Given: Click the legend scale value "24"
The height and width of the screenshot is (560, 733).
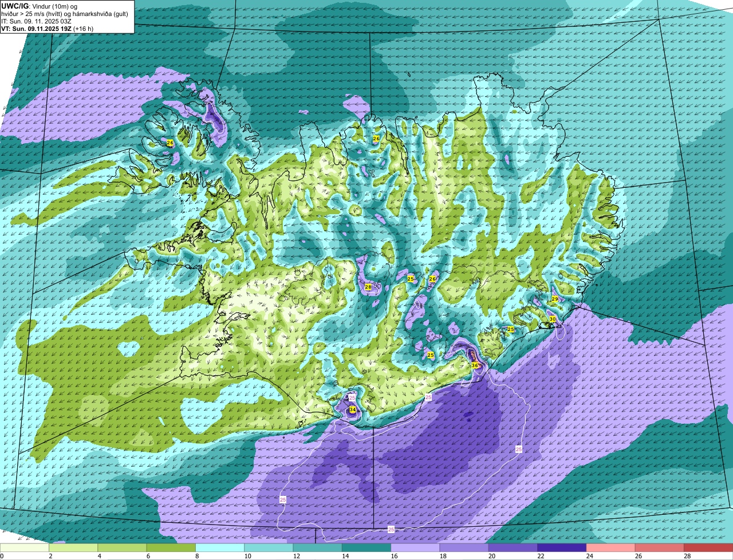Looking at the screenshot, I should click(589, 556).
